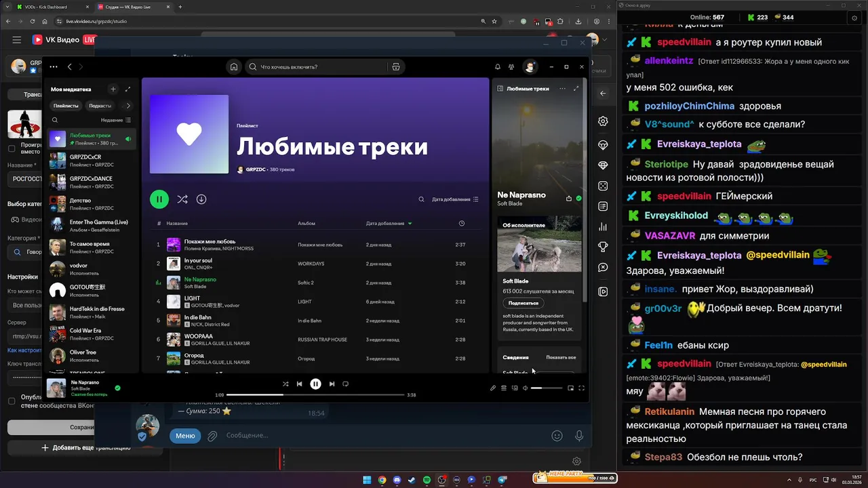Switch to Студия — VK Видео Live tab
This screenshot has height=488, width=868.
pyautogui.click(x=132, y=7)
